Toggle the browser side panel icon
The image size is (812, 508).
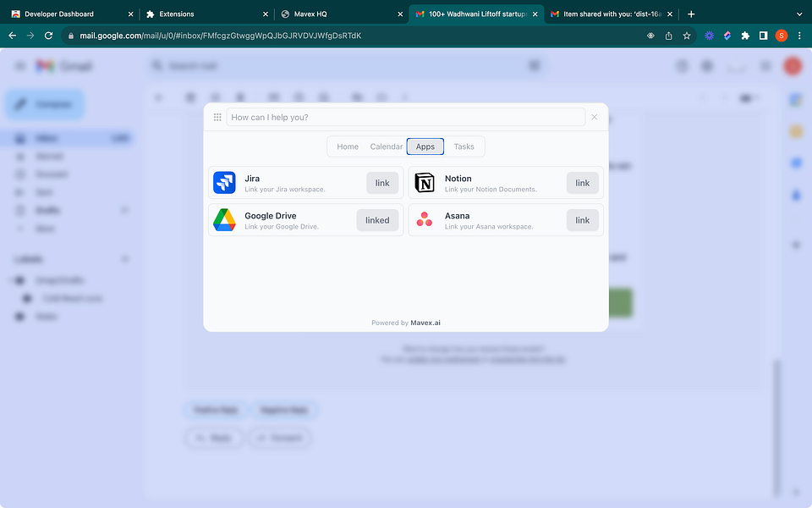(x=763, y=36)
